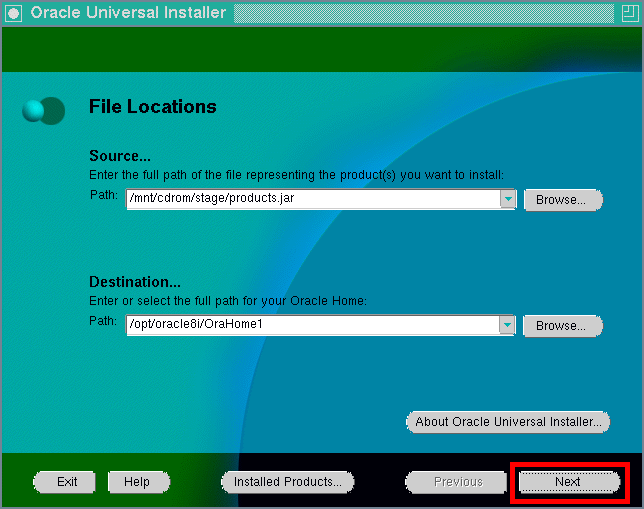Click the Oracle Universal Installer title text

pyautogui.click(x=128, y=14)
